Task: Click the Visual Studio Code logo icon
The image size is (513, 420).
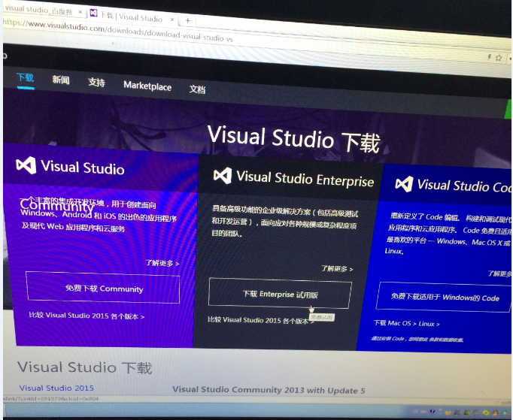Action: click(x=404, y=184)
